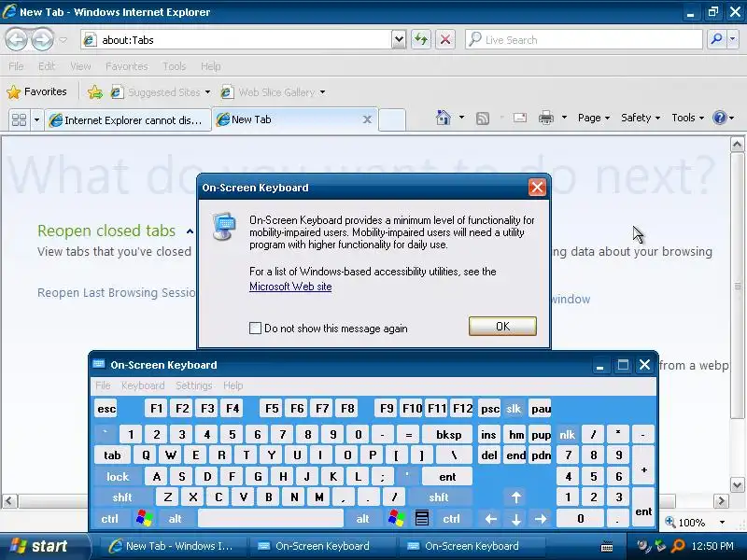Click the page vertical scrollbar up arrow
This screenshot has width=747, height=560.
pyautogui.click(x=737, y=145)
